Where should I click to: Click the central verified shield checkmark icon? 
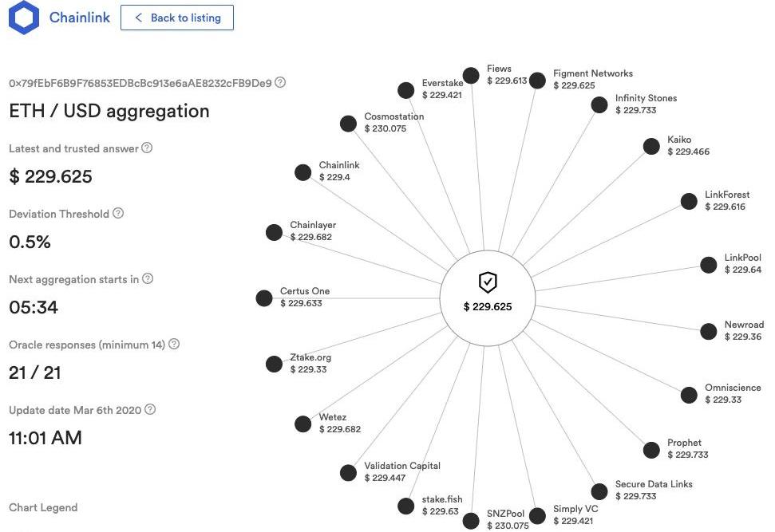click(x=488, y=282)
